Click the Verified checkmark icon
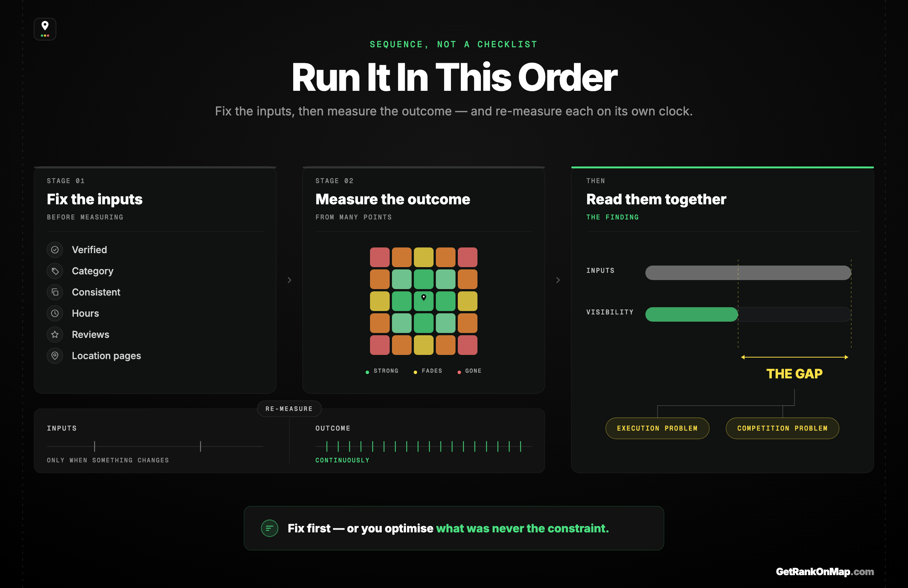This screenshot has height=588, width=908. [55, 250]
